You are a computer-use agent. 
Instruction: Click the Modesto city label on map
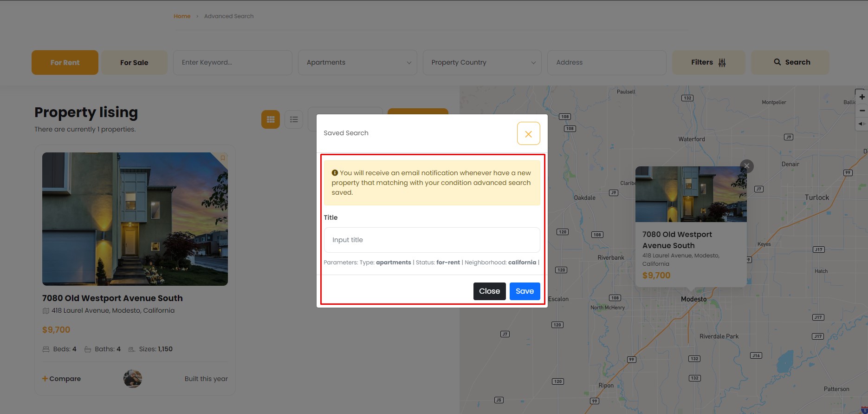click(x=693, y=299)
